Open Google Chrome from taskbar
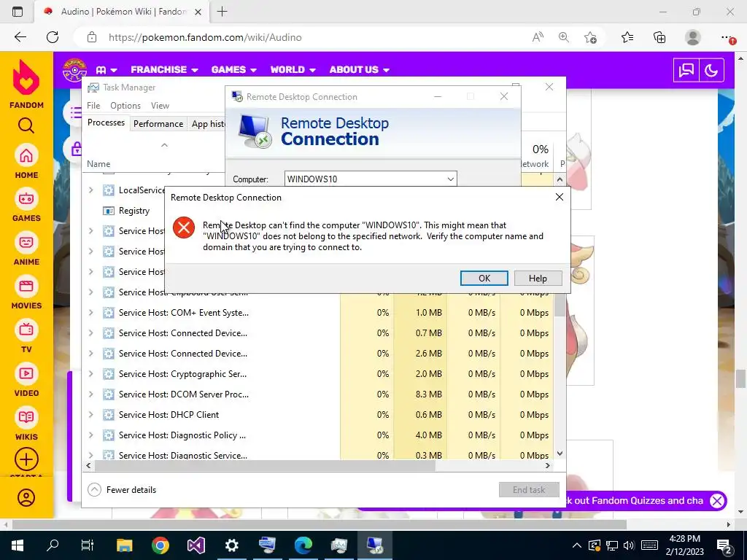 160,545
